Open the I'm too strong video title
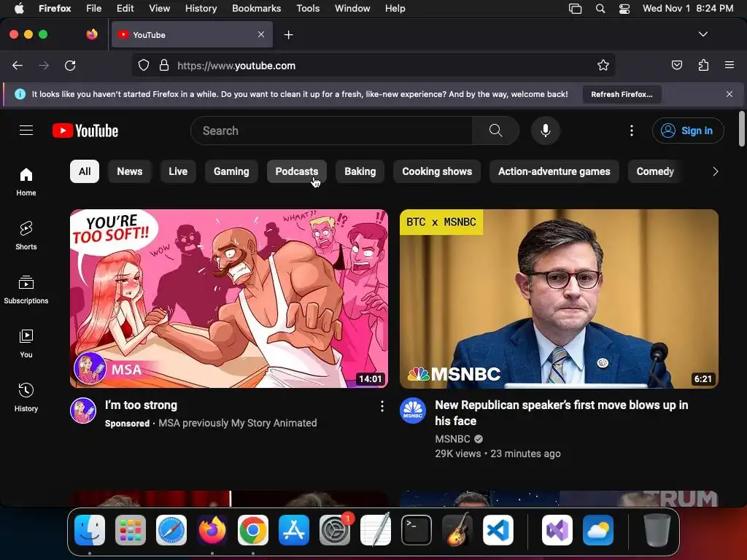Image resolution: width=747 pixels, height=560 pixels. [141, 405]
